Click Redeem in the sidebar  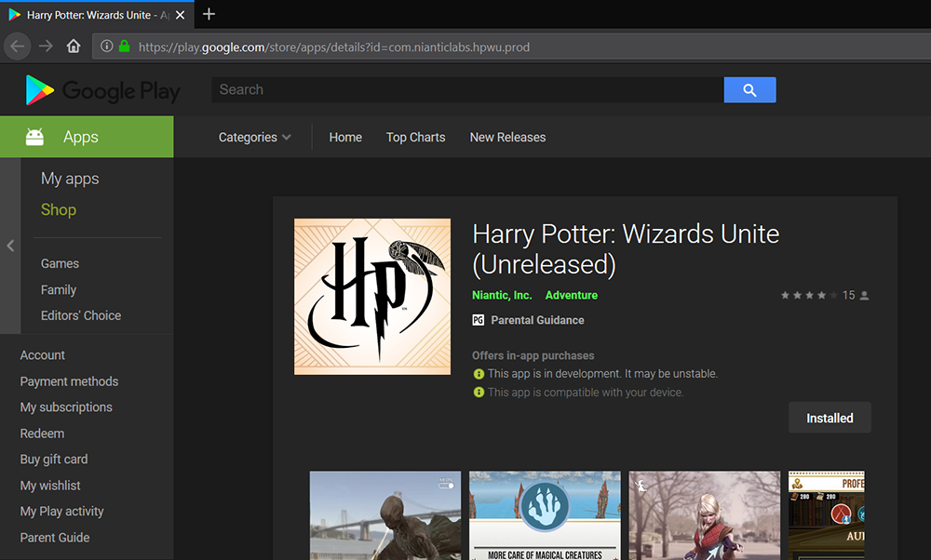point(42,433)
